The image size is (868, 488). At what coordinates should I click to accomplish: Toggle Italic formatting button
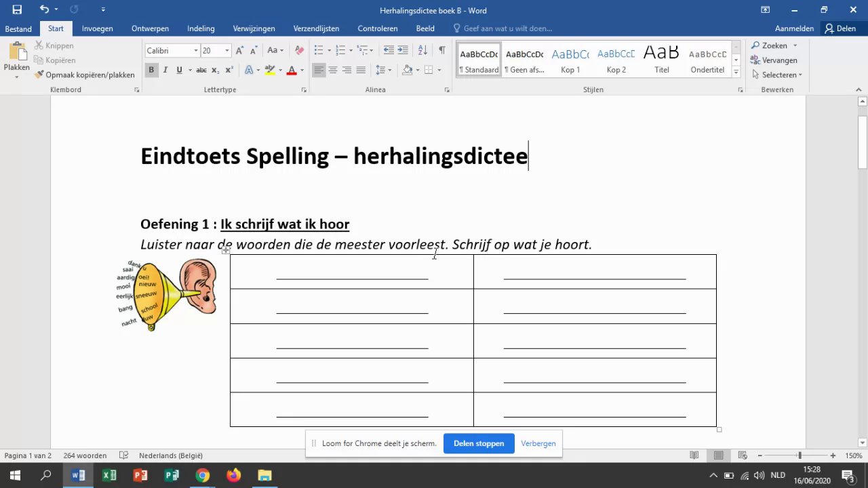165,70
